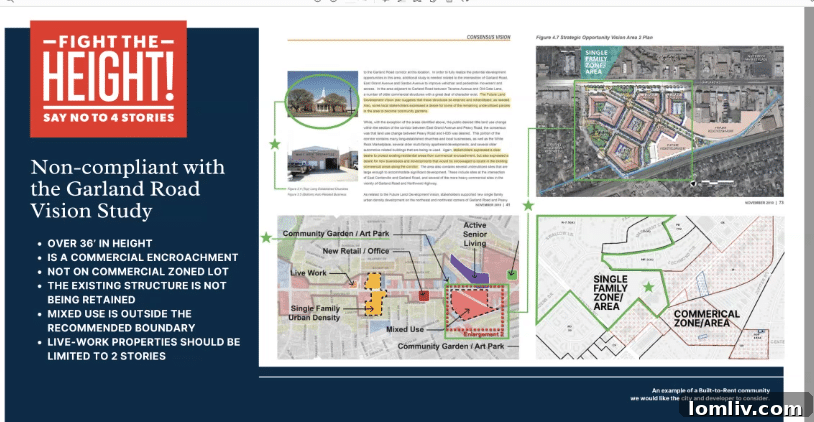The image size is (814, 422).
Task: Click the 'CONSENSUS VISION' page header
Action: point(488,37)
